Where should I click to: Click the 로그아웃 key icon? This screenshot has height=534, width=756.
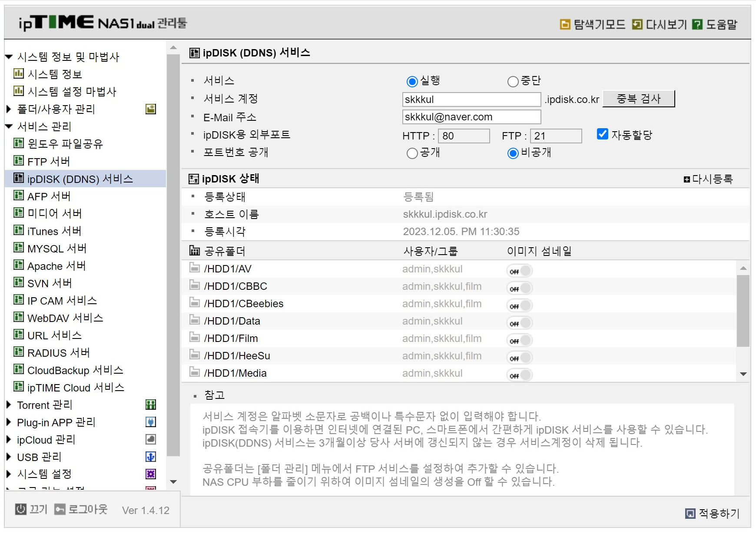coord(60,509)
